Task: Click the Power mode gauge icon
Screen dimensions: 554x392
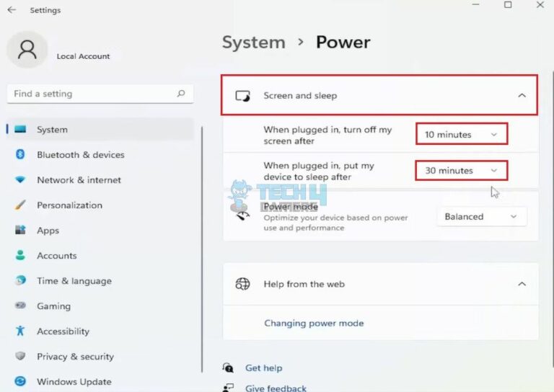Action: click(242, 216)
